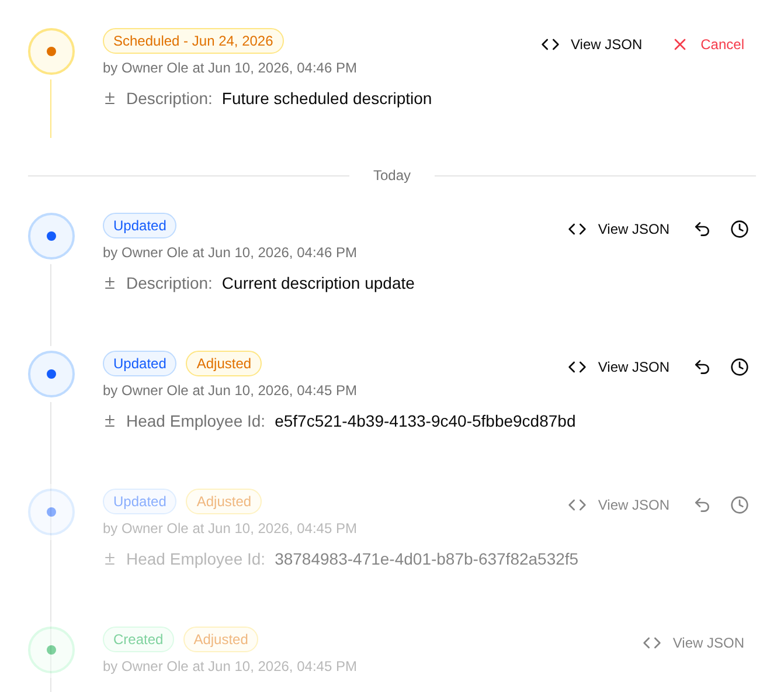View JSON for the Scheduled entry
Screen dimensions: 784x692
(x=592, y=44)
